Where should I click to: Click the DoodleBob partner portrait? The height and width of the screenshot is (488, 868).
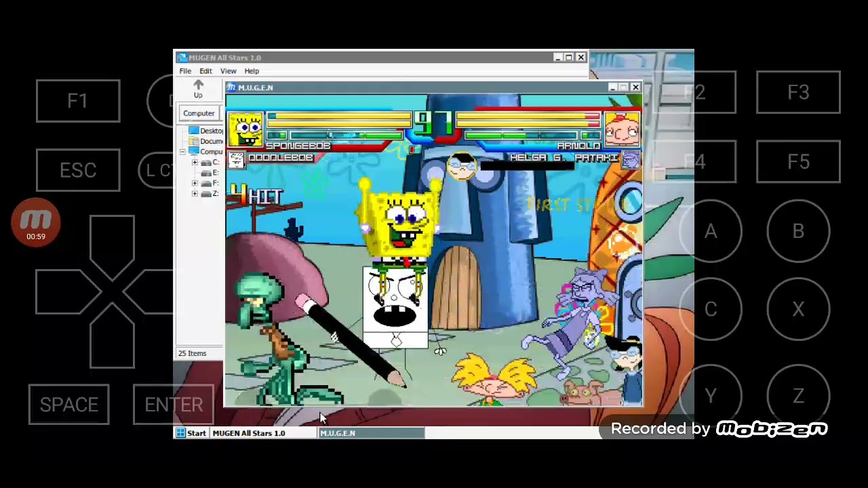click(236, 160)
